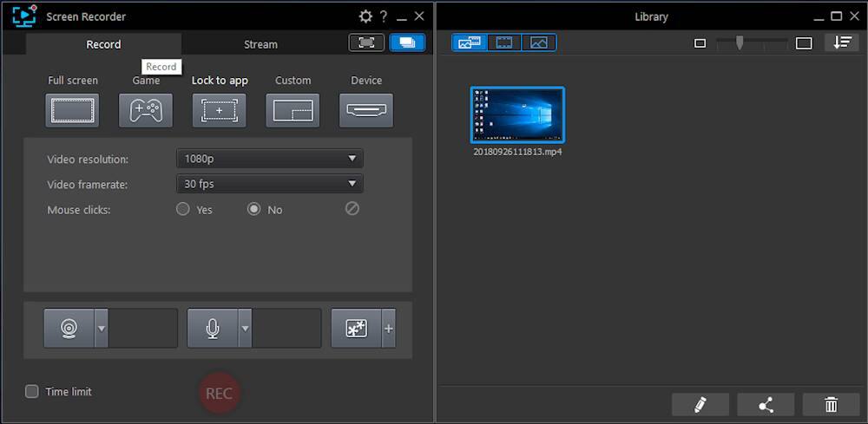868x424 pixels.
Task: Set Mouse clicks to No
Action: (x=253, y=210)
